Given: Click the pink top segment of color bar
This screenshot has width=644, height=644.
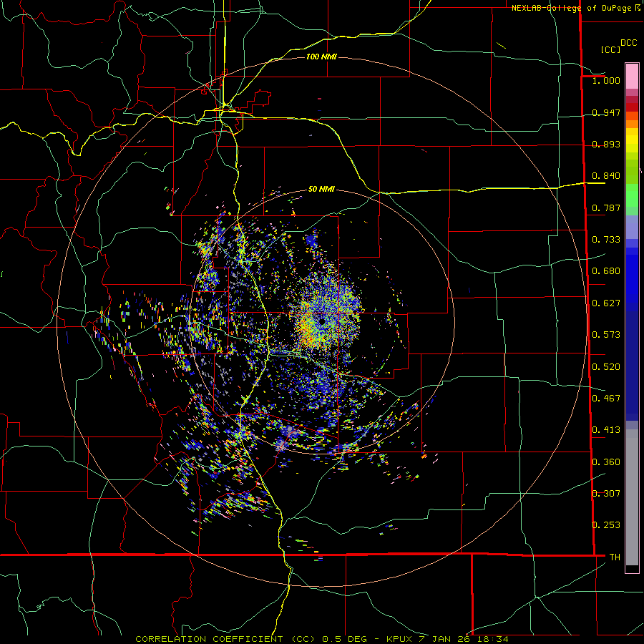Looking at the screenshot, I should click(632, 77).
